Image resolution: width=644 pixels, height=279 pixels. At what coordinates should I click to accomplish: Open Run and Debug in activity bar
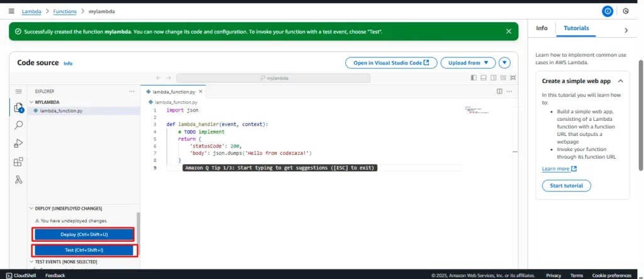click(x=18, y=144)
